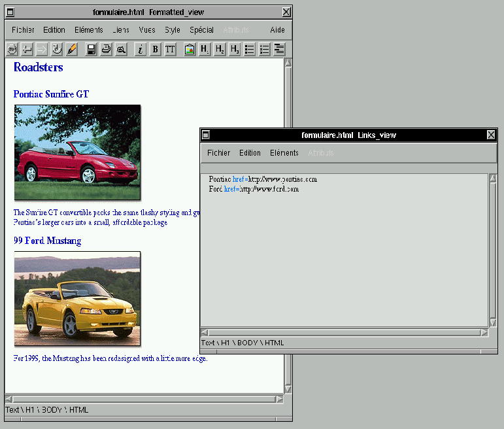The image size is (504, 429).
Task: Print the document using the printer icon
Action: (106, 49)
